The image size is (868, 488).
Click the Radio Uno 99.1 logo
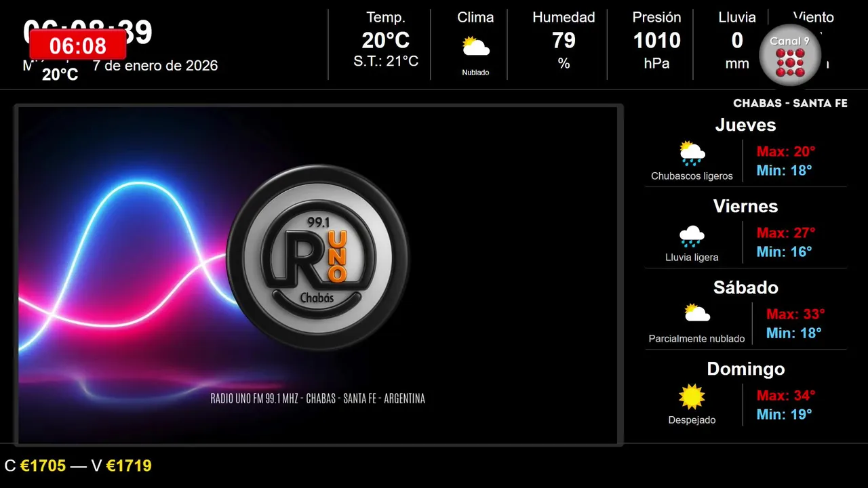coord(318,258)
